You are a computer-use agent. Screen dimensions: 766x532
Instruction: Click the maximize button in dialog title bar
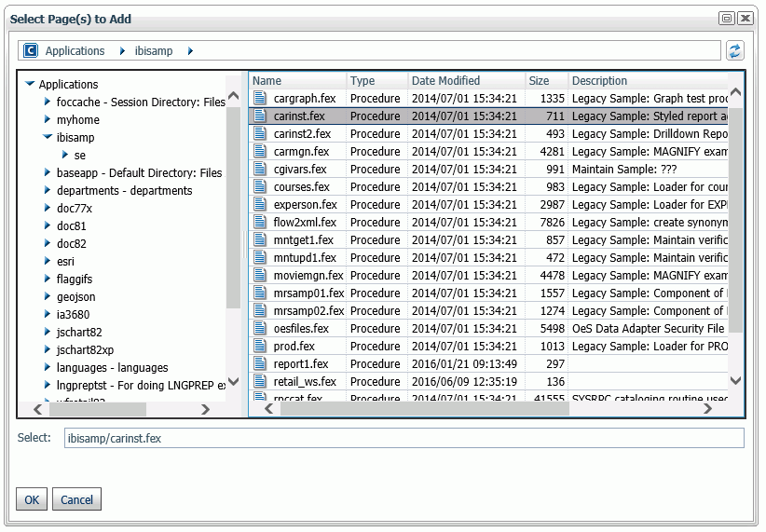[x=727, y=19]
